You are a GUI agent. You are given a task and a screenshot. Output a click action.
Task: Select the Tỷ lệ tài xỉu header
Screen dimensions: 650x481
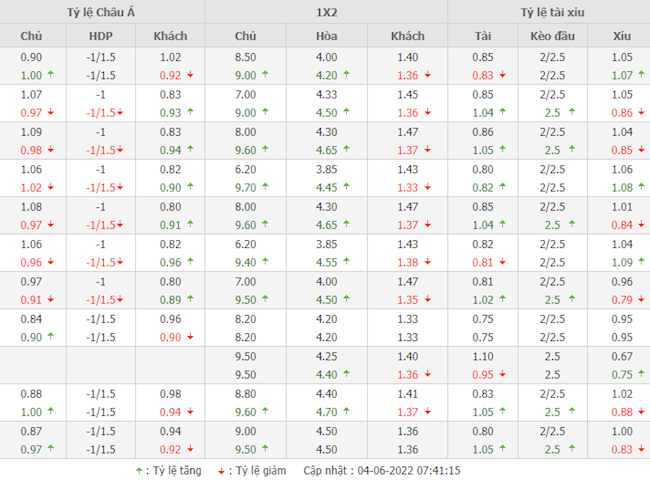tap(549, 12)
